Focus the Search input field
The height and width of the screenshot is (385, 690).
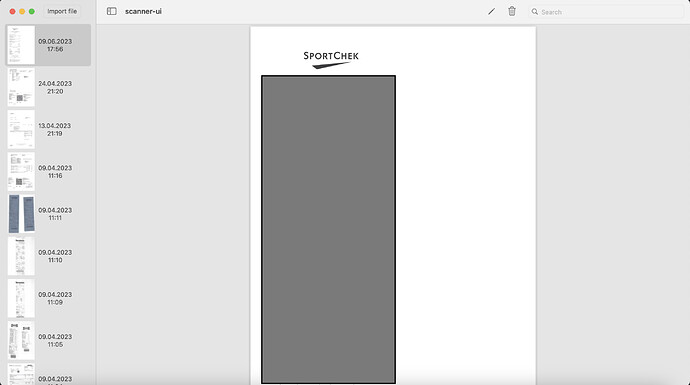click(606, 12)
